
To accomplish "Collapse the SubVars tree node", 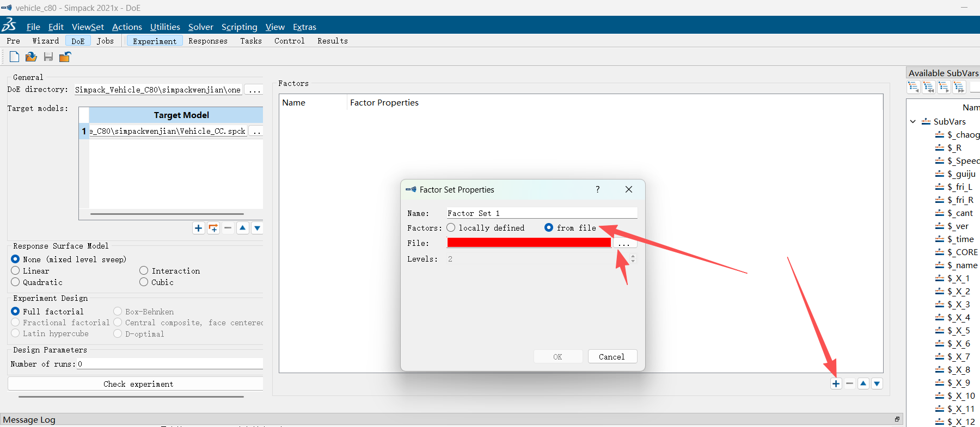I will point(913,122).
